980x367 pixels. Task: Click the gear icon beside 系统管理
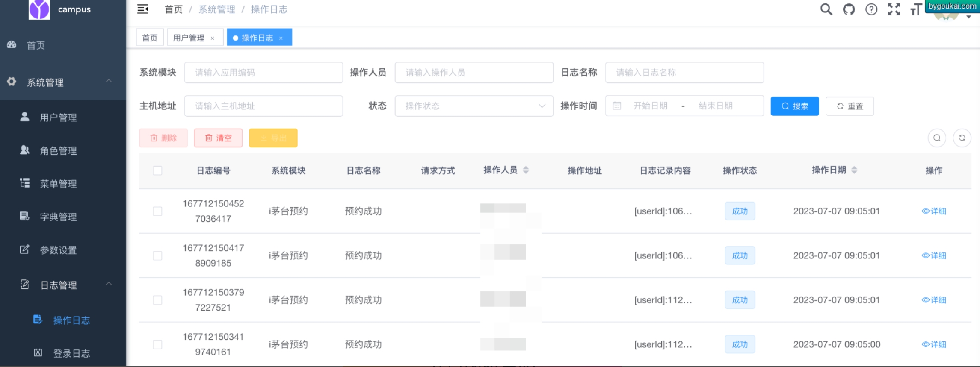coord(12,81)
